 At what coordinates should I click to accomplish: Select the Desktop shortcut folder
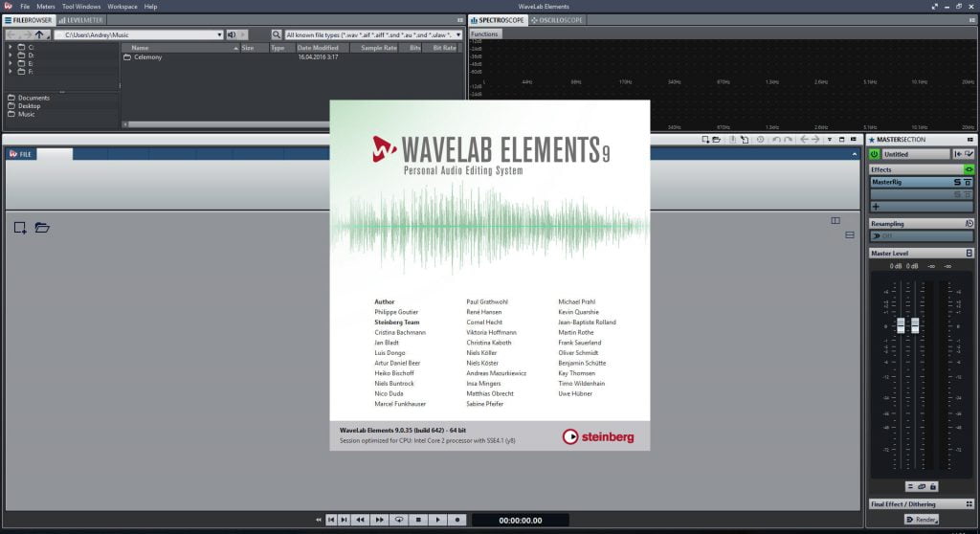point(24,105)
